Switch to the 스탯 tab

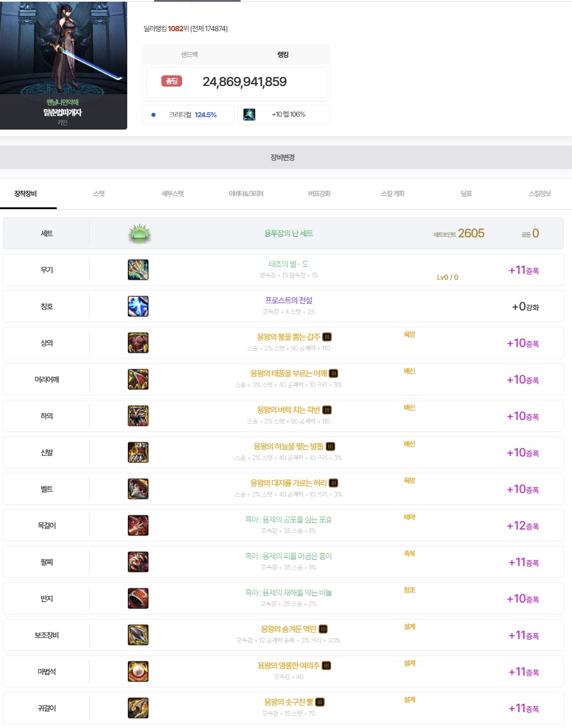click(99, 194)
